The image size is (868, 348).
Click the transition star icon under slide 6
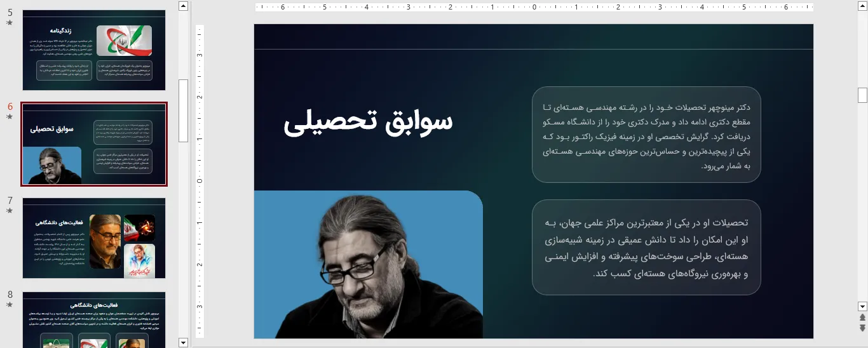click(x=10, y=116)
